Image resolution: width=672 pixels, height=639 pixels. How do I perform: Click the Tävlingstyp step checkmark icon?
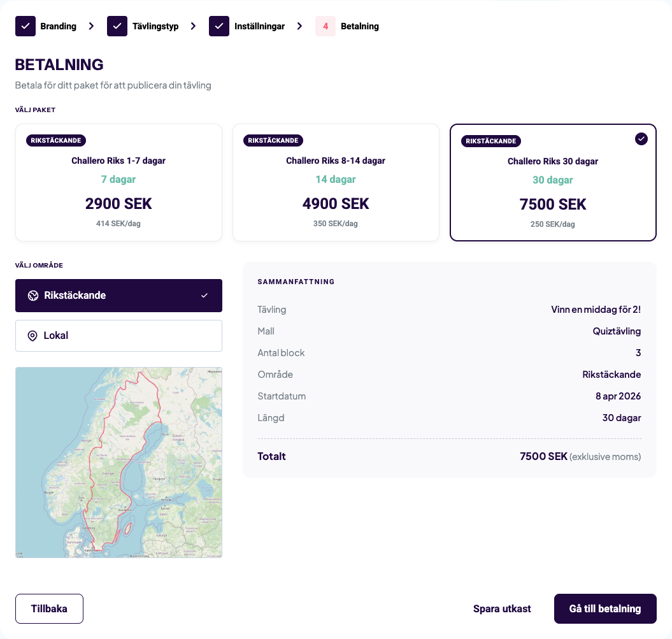[x=117, y=26]
